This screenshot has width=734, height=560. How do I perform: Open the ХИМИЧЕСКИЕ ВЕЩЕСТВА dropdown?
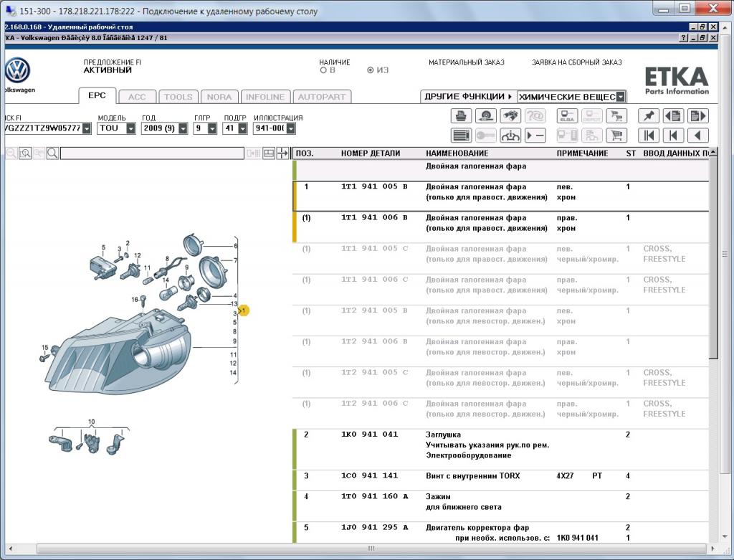tap(620, 97)
